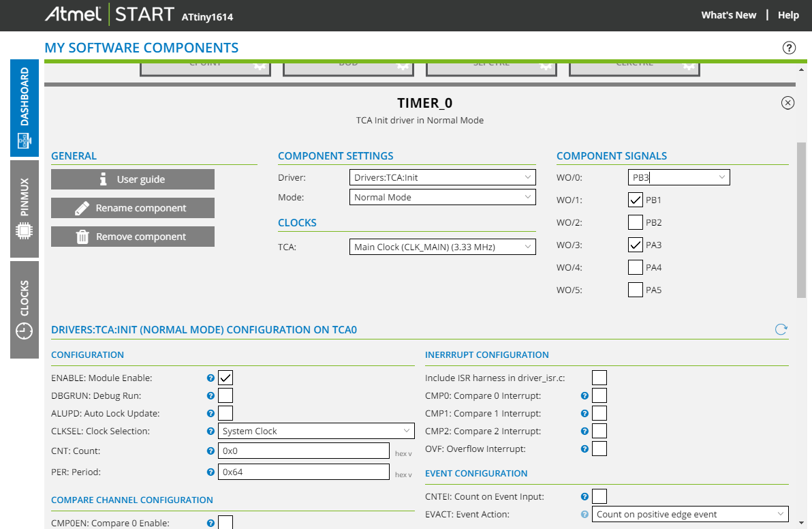Uncheck the WO/1 PB1 signal checkbox

635,200
